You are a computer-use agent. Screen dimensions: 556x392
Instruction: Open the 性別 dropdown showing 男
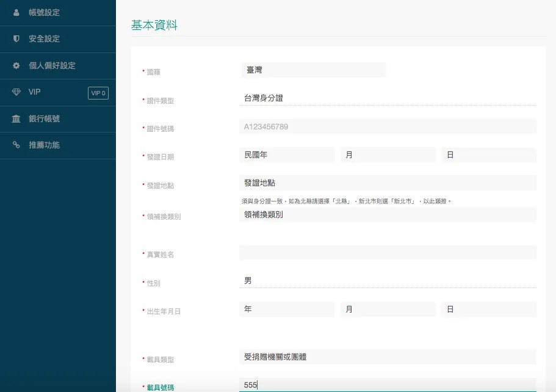click(388, 281)
